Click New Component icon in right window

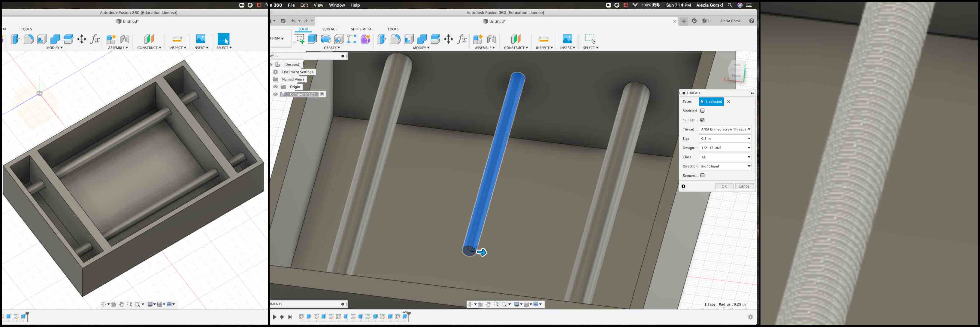pyautogui.click(x=478, y=39)
